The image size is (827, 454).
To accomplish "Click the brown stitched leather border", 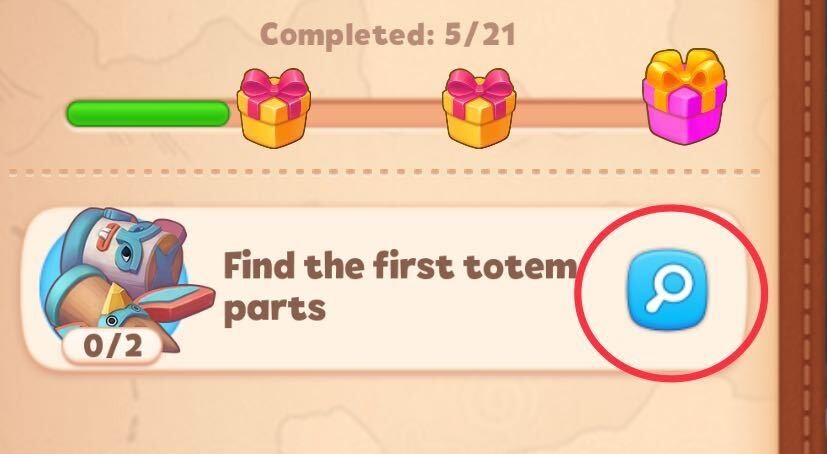I will coord(803,227).
